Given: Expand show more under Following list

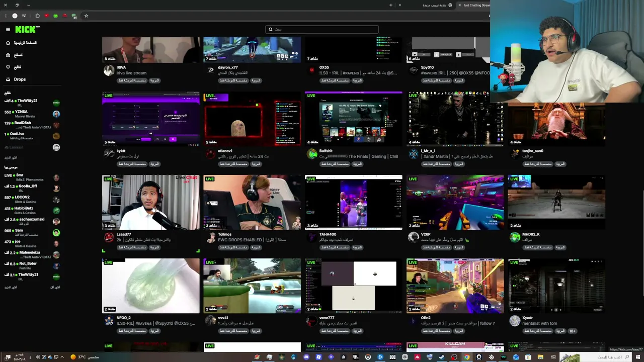Looking at the screenshot, I should pyautogui.click(x=11, y=157).
